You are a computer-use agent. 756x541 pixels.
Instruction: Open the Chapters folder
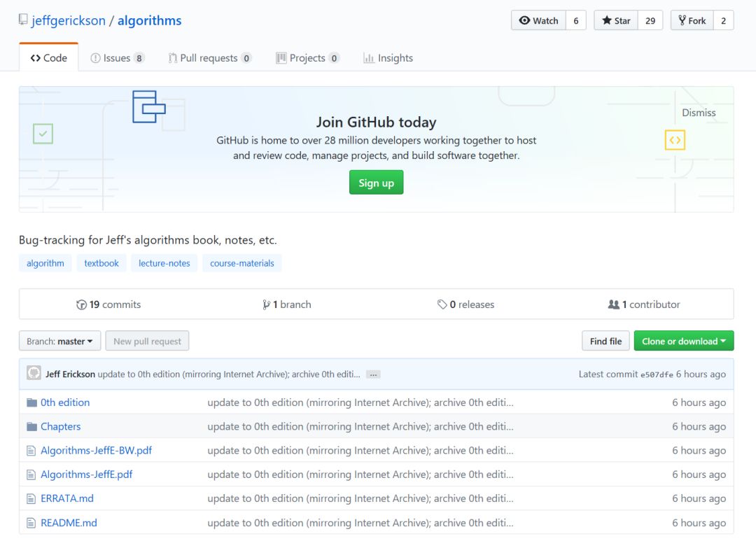[61, 426]
